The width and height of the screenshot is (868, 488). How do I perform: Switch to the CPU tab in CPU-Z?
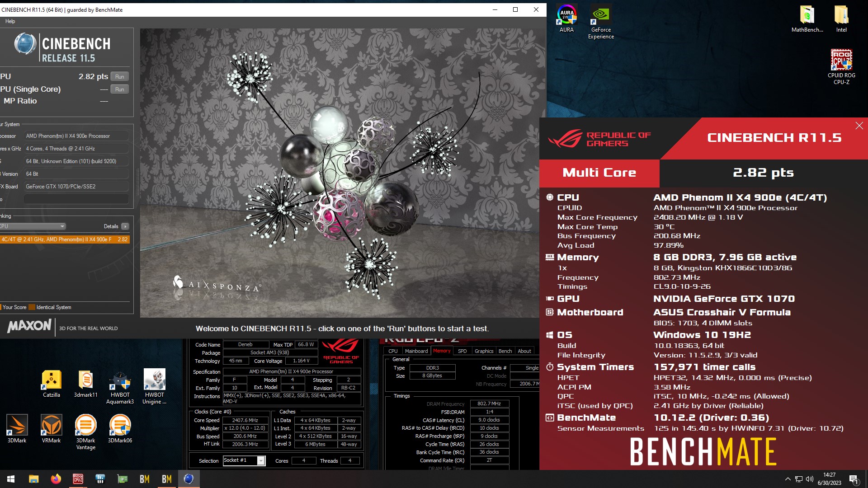coord(393,351)
